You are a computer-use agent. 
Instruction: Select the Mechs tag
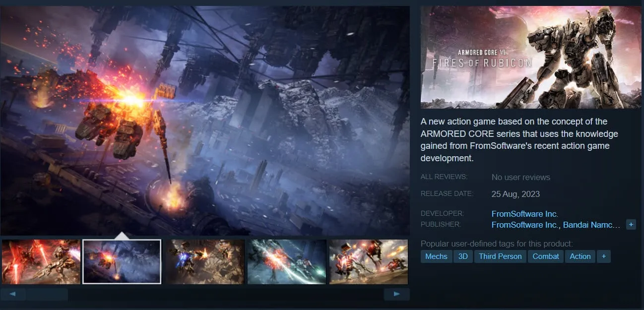pos(437,256)
